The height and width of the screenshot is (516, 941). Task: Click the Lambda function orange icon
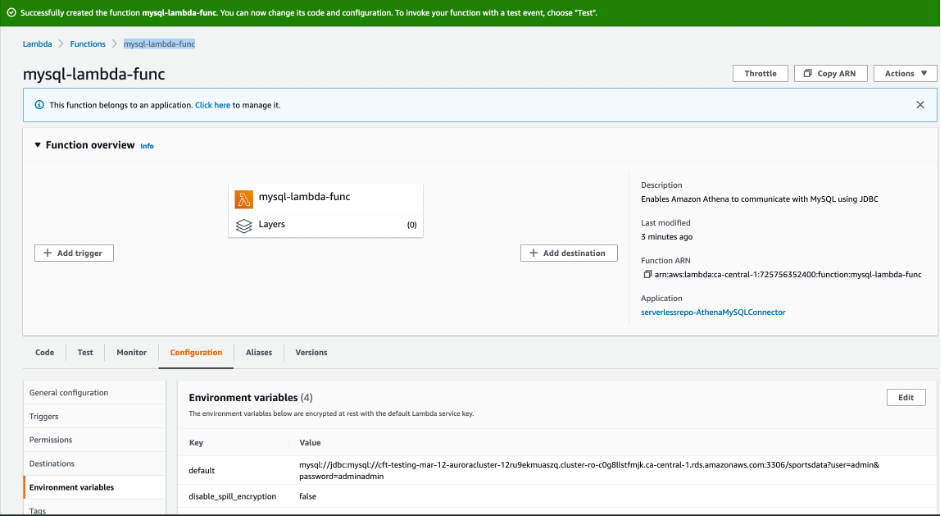pyautogui.click(x=244, y=199)
